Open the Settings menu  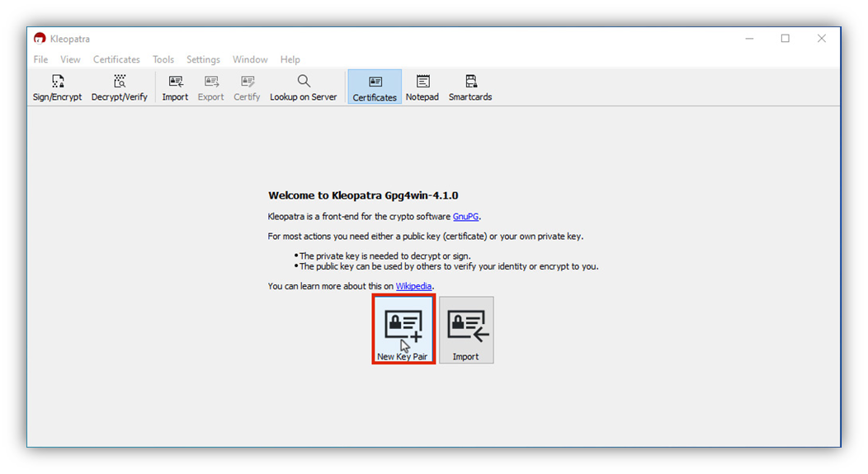(x=203, y=59)
